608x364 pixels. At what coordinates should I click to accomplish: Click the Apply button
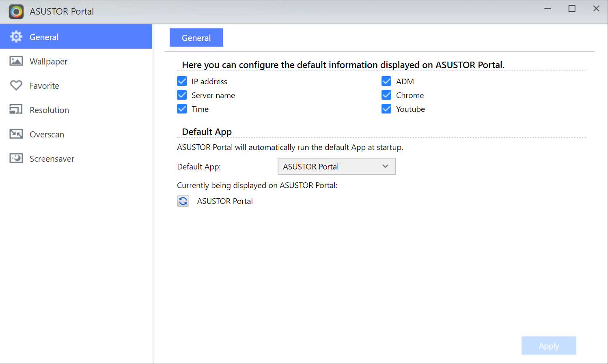click(x=549, y=346)
